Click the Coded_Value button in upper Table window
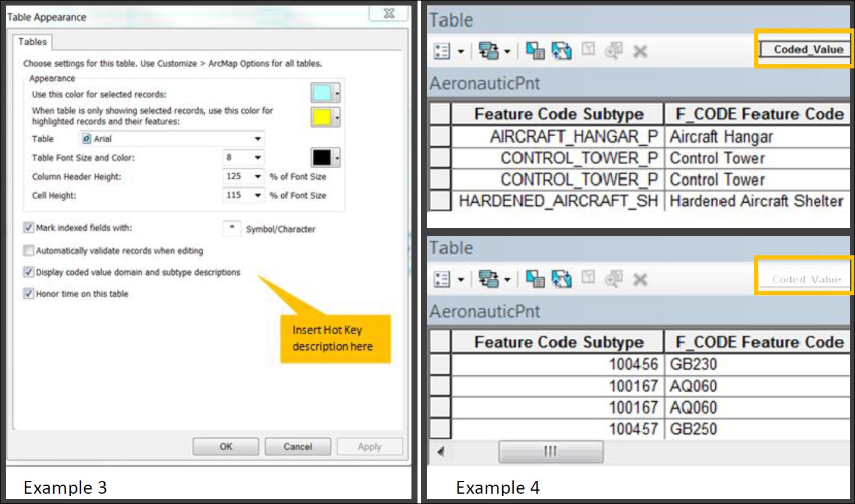 click(x=805, y=50)
